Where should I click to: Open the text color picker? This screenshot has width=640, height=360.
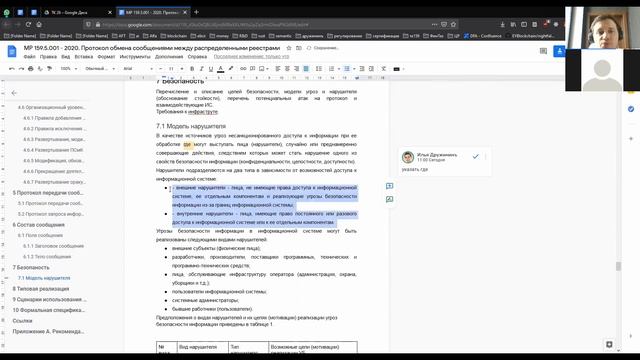(220, 69)
